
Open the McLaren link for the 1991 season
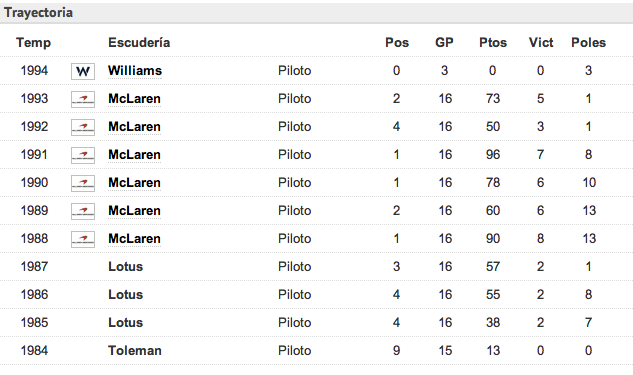pos(134,155)
